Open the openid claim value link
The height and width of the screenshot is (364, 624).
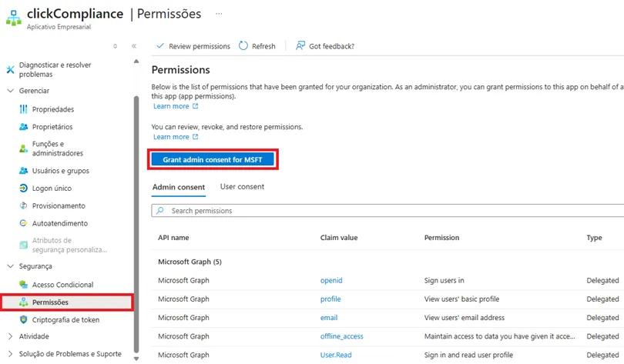331,281
